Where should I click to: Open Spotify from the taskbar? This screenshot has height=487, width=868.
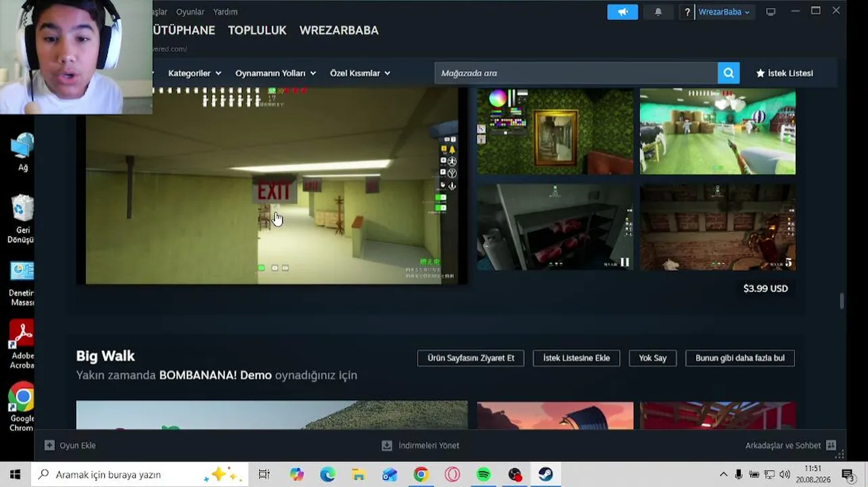pos(483,475)
